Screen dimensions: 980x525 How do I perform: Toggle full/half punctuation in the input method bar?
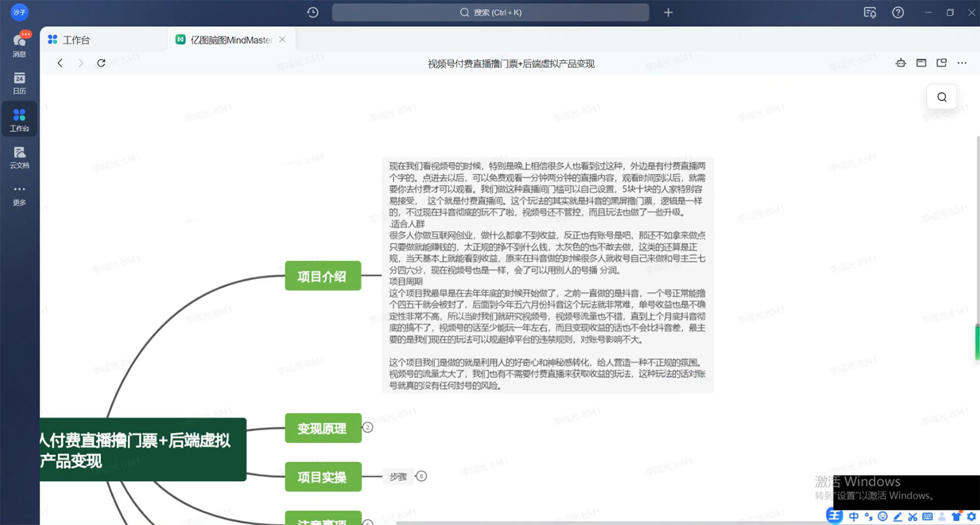coord(869,517)
